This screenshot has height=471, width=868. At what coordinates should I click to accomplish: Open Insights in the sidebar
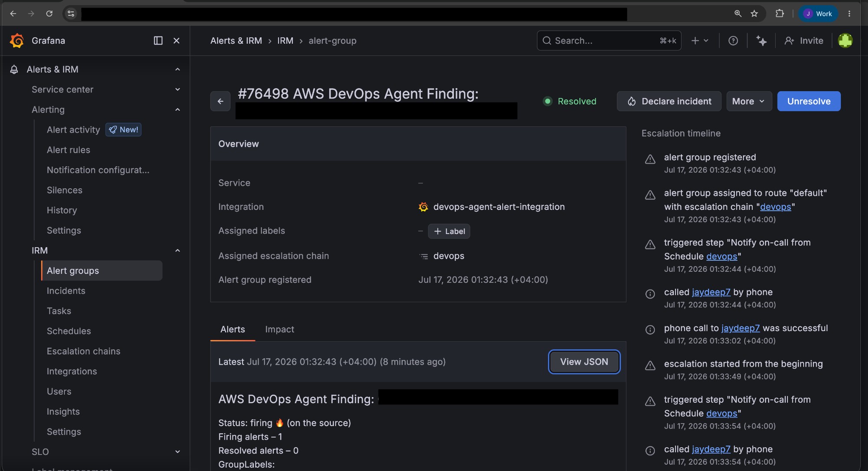63,412
